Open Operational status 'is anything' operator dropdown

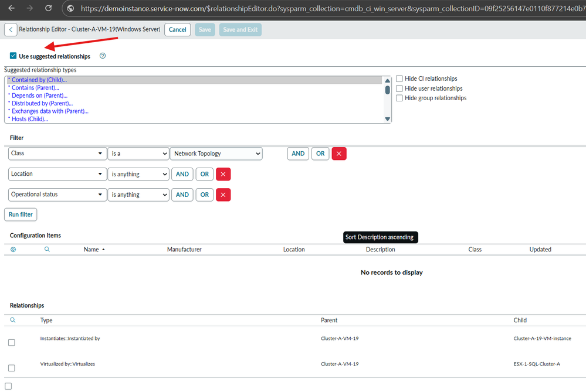[x=138, y=195]
